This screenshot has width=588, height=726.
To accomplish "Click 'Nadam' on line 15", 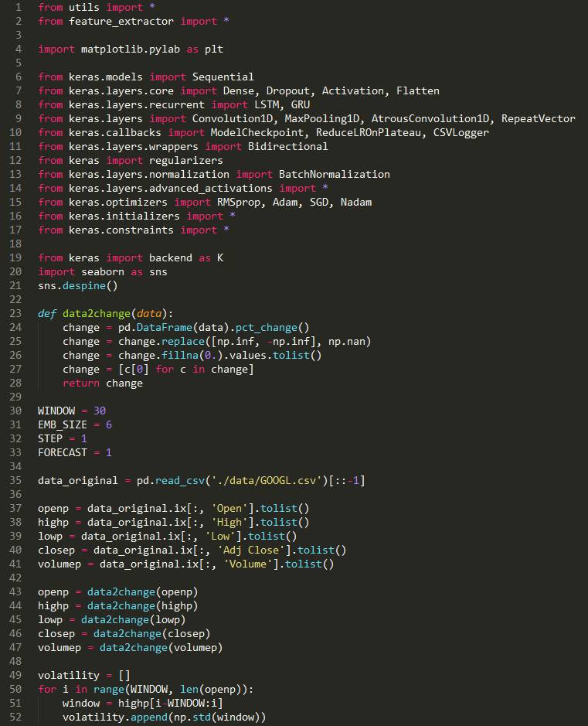I will point(356,203).
